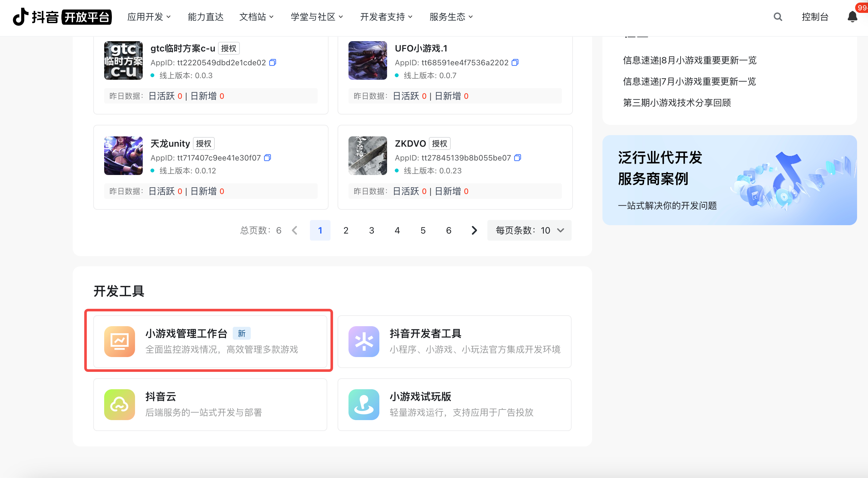Open the search magnifier icon

pyautogui.click(x=778, y=17)
